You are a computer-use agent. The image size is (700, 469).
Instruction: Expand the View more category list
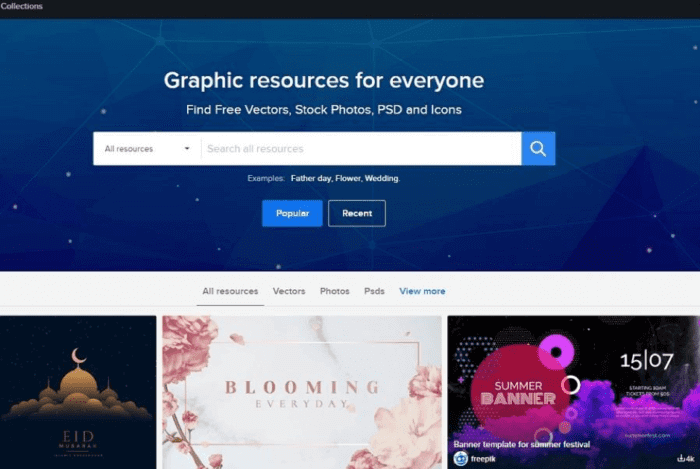tap(422, 291)
